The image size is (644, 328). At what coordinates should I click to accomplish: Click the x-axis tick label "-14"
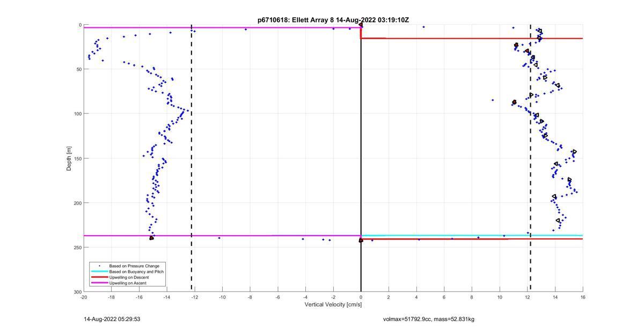coord(167,297)
